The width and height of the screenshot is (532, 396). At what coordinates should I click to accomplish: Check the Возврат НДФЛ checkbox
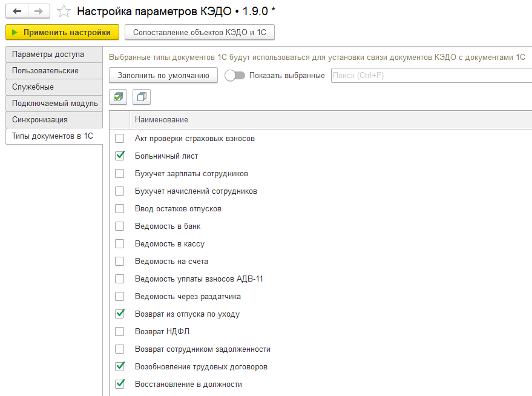point(120,332)
